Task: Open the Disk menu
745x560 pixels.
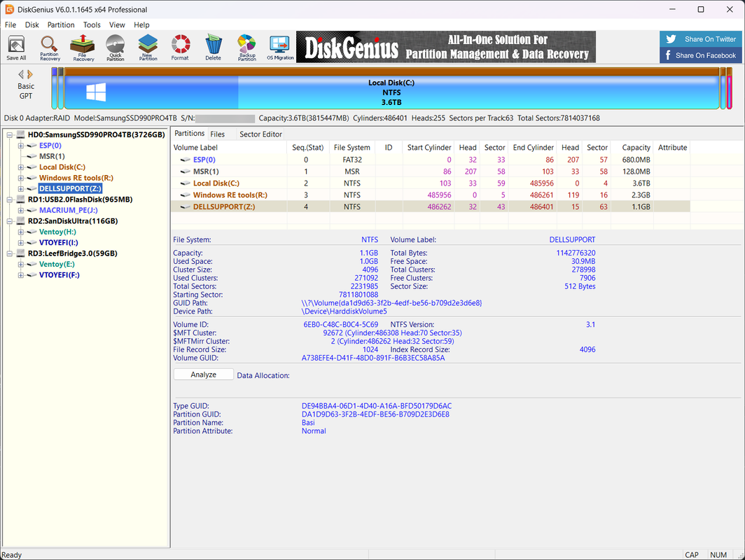Action: click(32, 24)
